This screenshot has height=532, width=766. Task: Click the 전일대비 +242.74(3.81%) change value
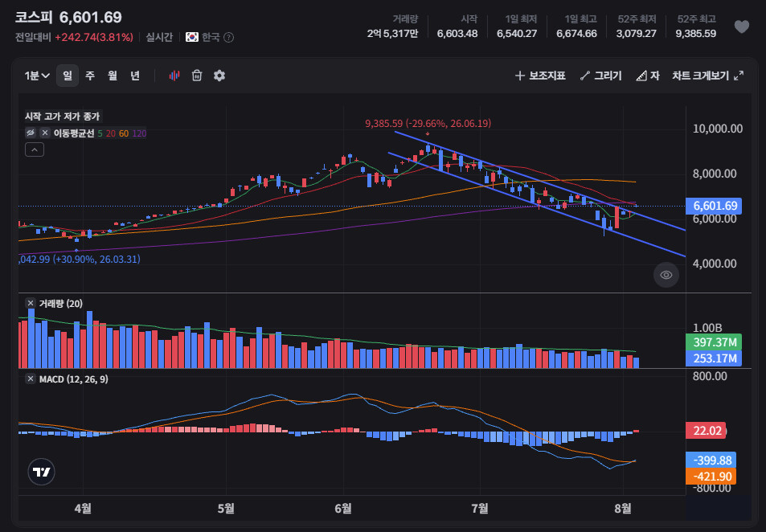pyautogui.click(x=74, y=38)
